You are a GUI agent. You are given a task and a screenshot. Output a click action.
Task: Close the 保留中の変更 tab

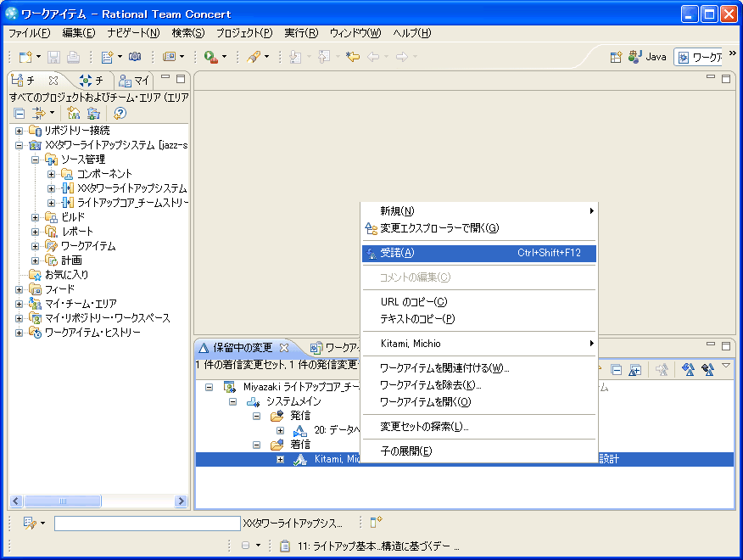tap(284, 348)
